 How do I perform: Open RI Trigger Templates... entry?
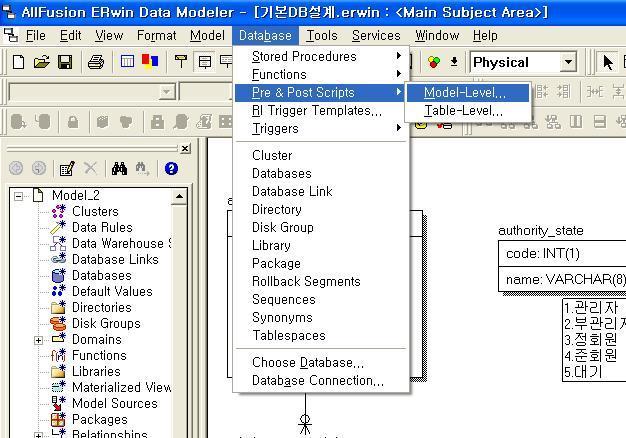[321, 111]
